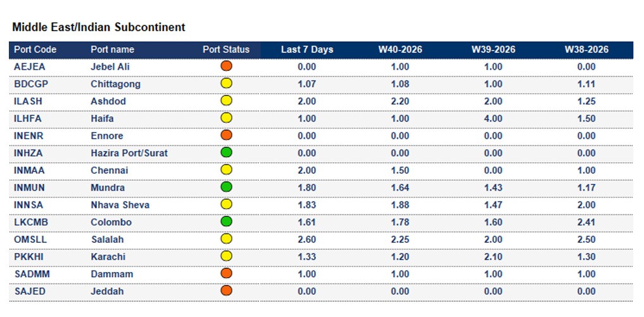Click the Port Status column header

(226, 49)
